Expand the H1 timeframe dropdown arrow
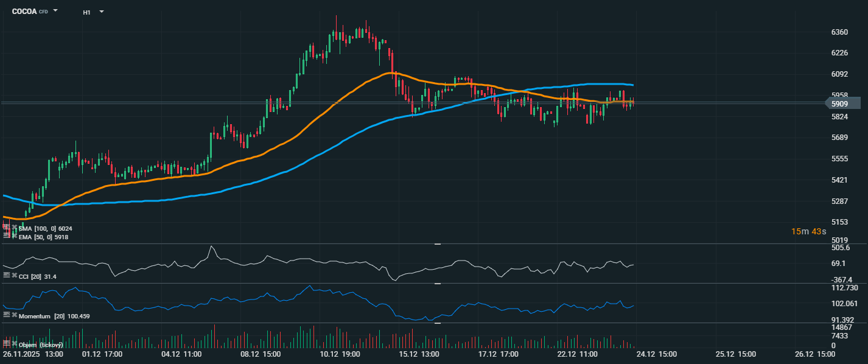Screen dimensions: 868x364 click(101, 12)
